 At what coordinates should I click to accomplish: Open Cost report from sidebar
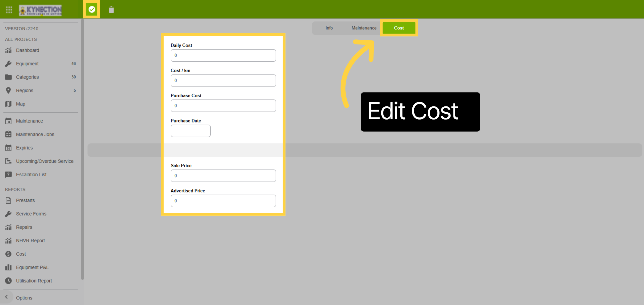coord(21,254)
